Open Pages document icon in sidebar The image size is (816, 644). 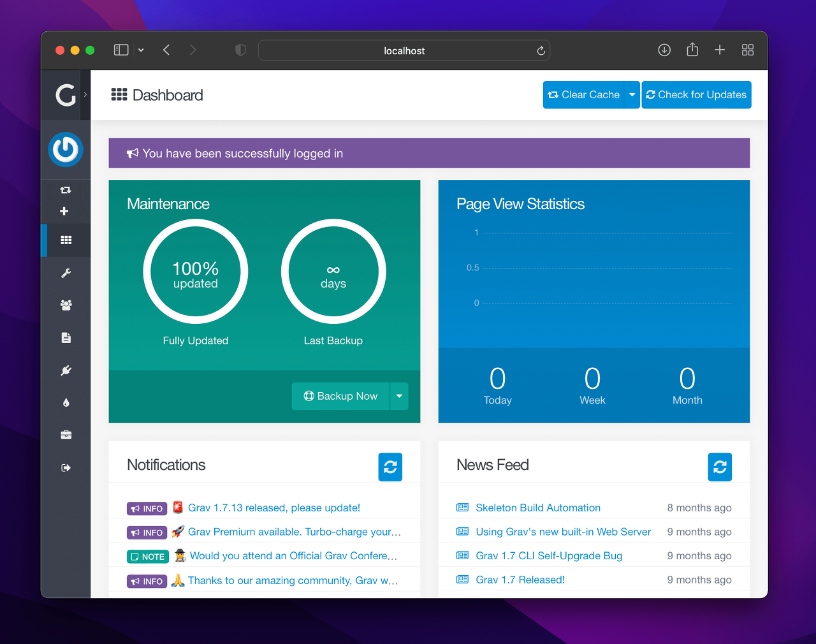coord(66,338)
